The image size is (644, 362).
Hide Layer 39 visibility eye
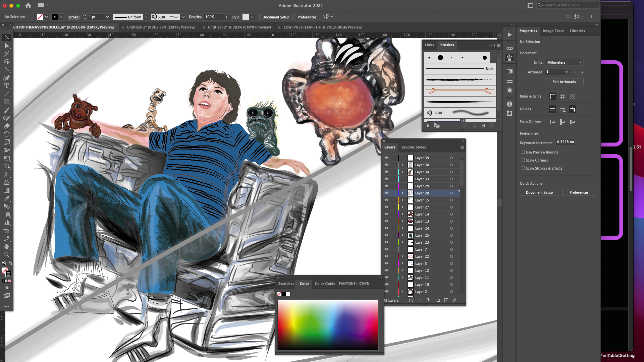point(386,158)
